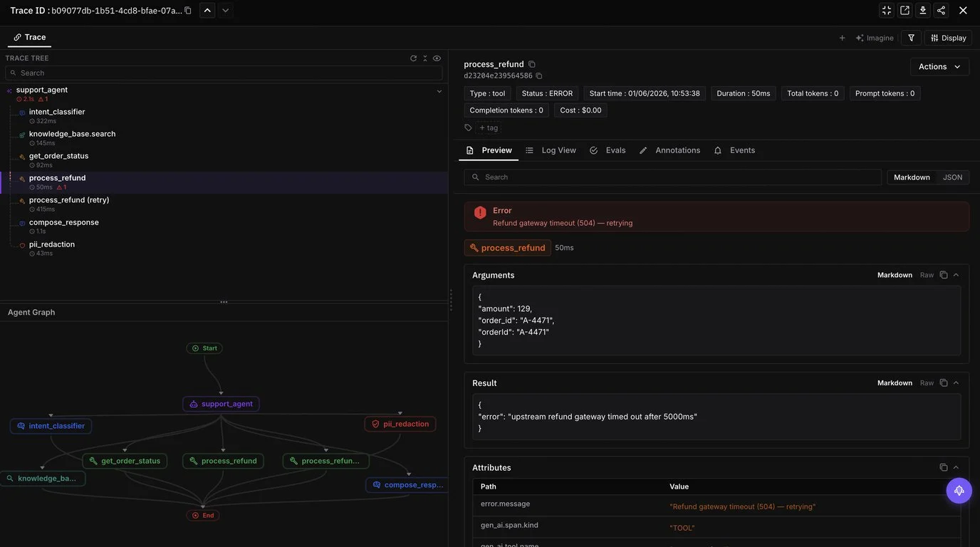
Task: Select the knowledge_base node in agent graph
Action: pyautogui.click(x=42, y=479)
